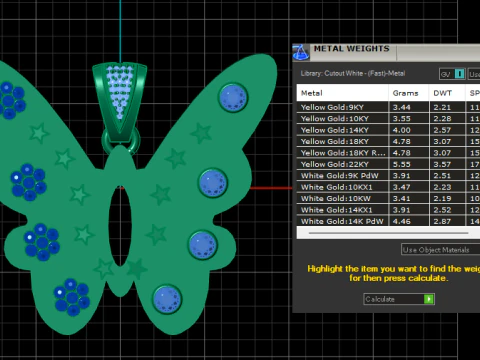Viewport: 480px width, 360px height.
Task: Select the Yellow Gold:22KY row
Action: 388,164
